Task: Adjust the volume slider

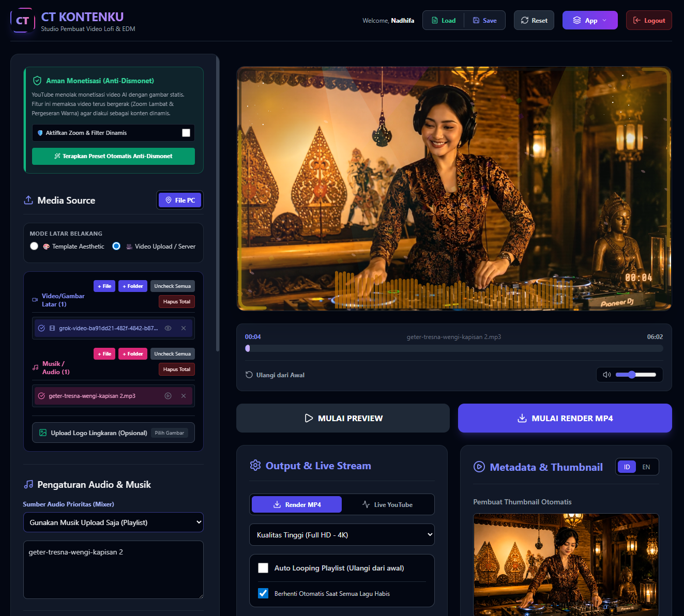Action: [x=635, y=375]
